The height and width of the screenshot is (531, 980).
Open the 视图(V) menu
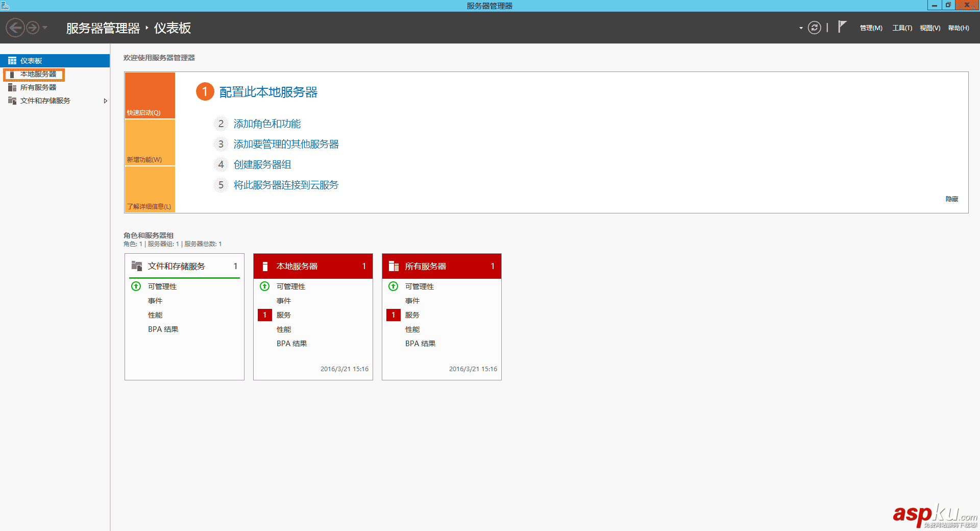coord(930,28)
